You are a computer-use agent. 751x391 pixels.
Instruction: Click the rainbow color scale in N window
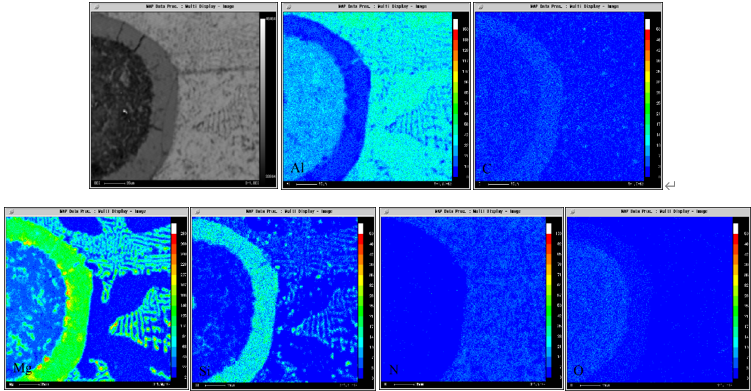click(549, 301)
